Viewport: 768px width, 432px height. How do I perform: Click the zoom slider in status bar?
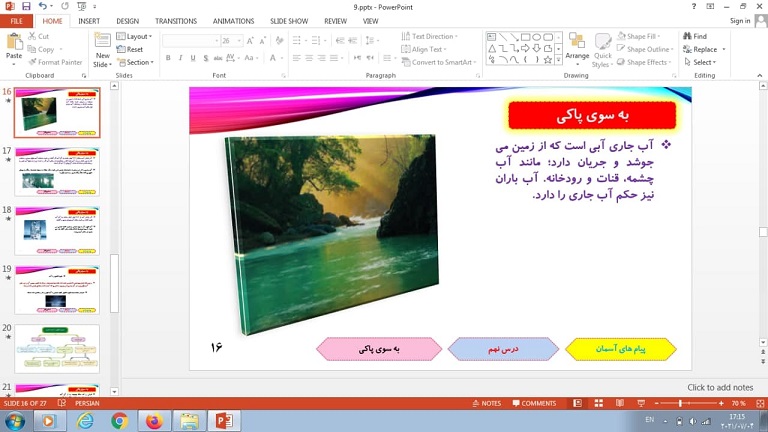pyautogui.click(x=680, y=403)
